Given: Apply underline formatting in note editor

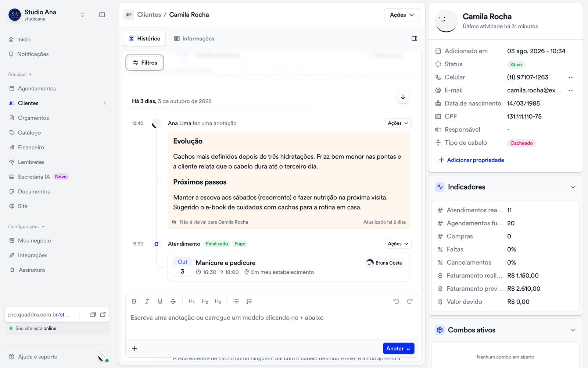Looking at the screenshot, I should [x=160, y=301].
